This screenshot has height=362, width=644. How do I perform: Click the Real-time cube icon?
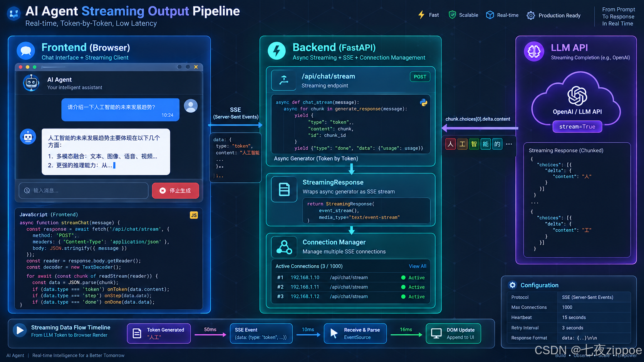click(490, 15)
